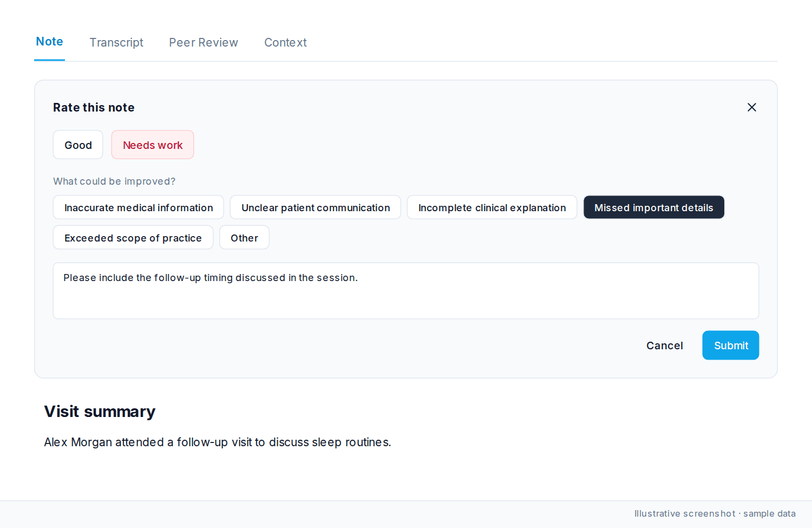Choose Incomplete clinical explanation chip
The height and width of the screenshot is (528, 812).
click(x=492, y=207)
